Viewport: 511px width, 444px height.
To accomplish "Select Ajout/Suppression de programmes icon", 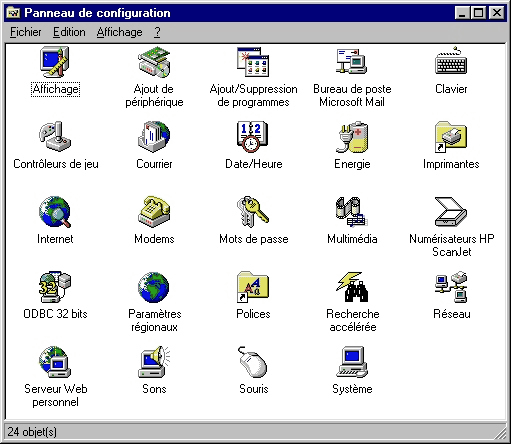I will 253,62.
